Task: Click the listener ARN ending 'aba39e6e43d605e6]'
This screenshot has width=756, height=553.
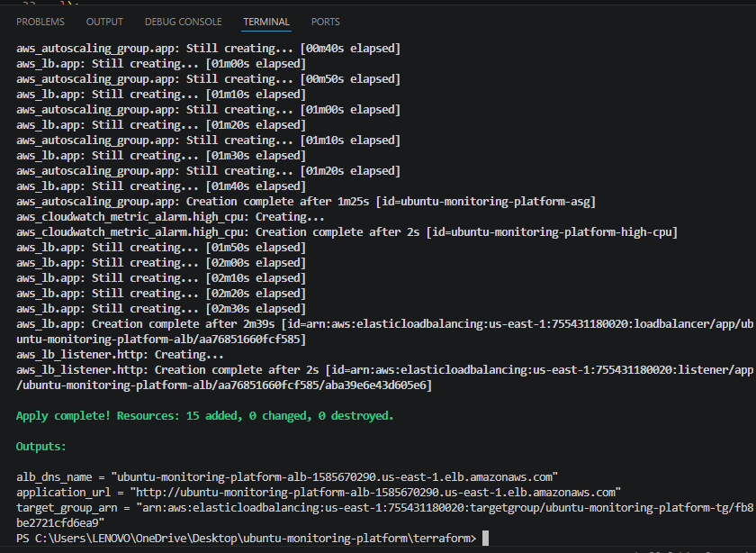Action: 224,385
